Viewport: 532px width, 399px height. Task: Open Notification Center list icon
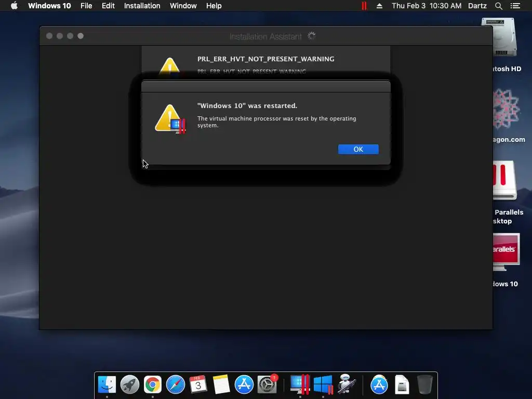(515, 6)
